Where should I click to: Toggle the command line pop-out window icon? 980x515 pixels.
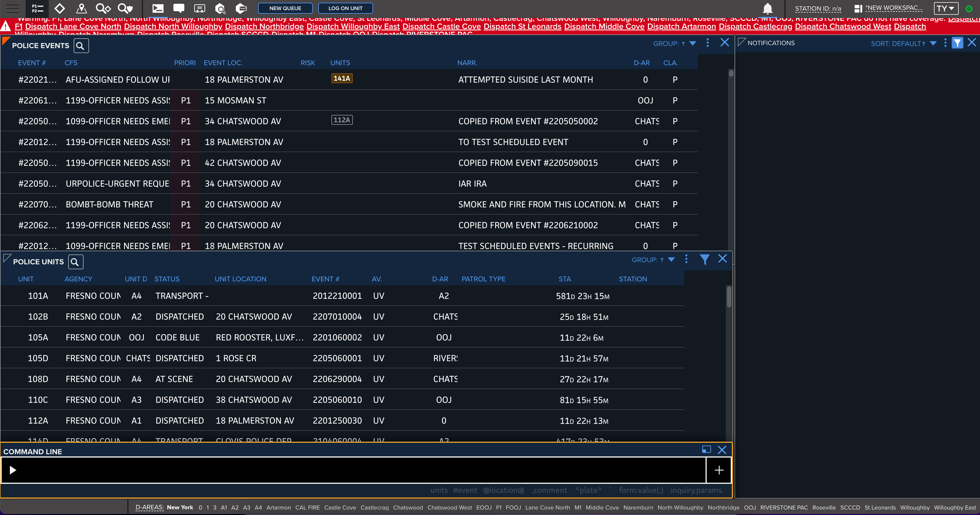point(706,450)
